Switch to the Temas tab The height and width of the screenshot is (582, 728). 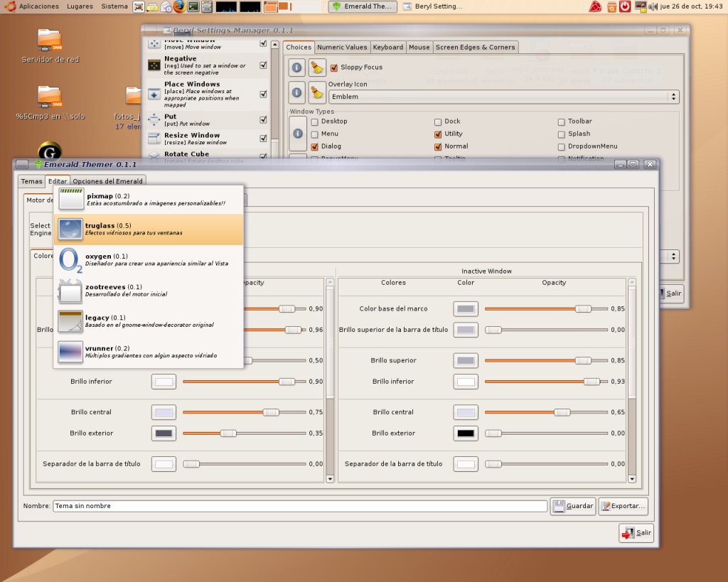click(x=31, y=181)
